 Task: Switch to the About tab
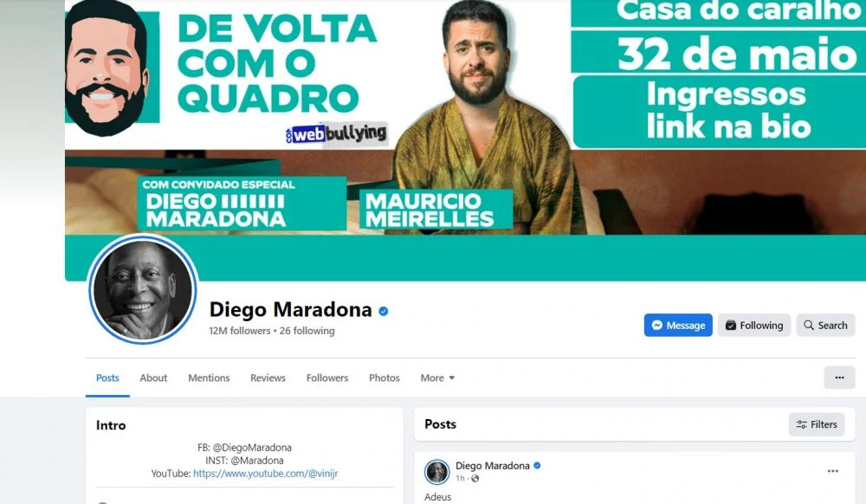(153, 378)
